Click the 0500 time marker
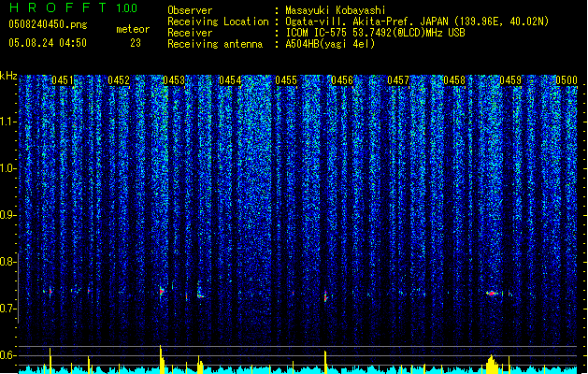 click(x=566, y=80)
